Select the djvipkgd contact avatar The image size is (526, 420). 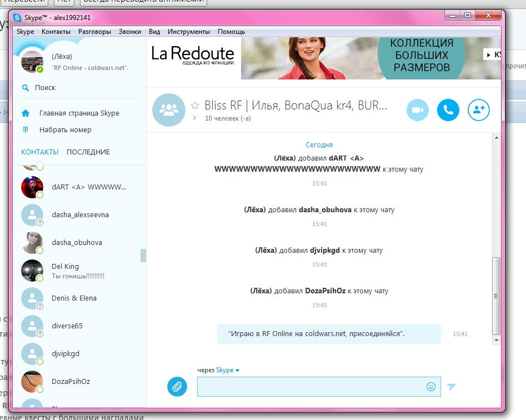(x=32, y=354)
